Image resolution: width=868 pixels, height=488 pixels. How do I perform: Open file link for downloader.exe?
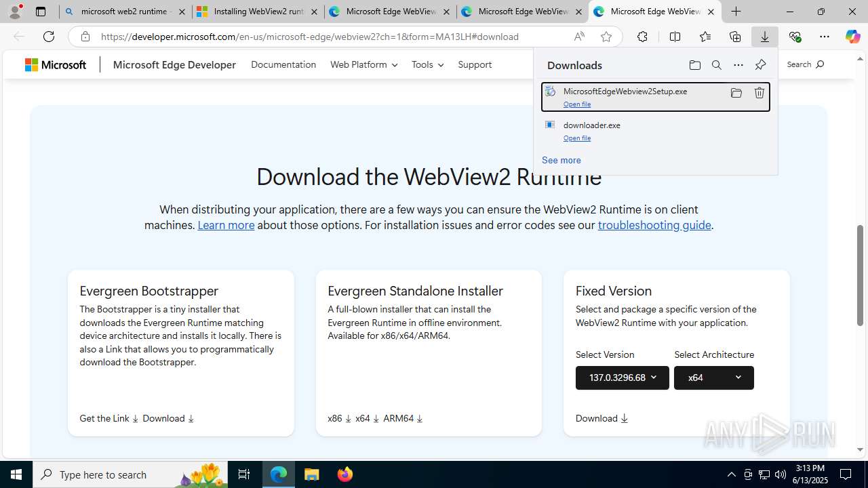577,138
